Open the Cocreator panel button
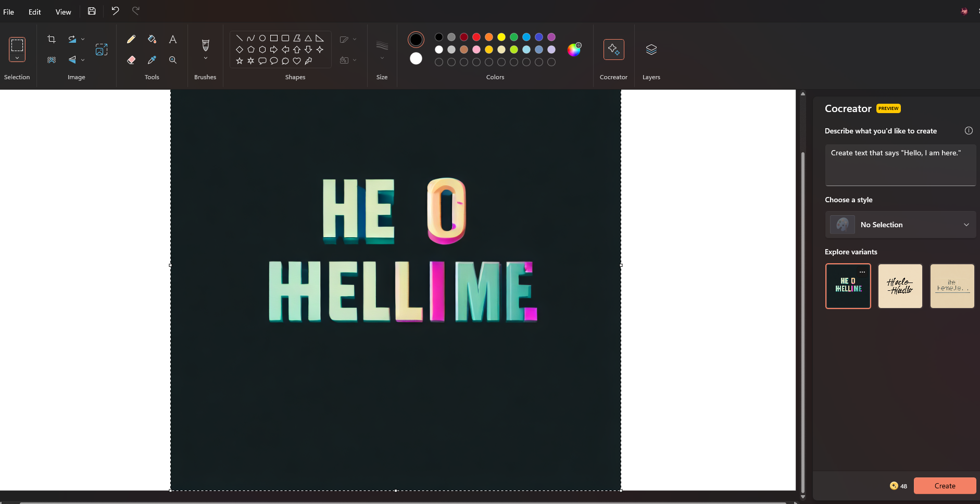This screenshot has height=504, width=980. coord(614,50)
